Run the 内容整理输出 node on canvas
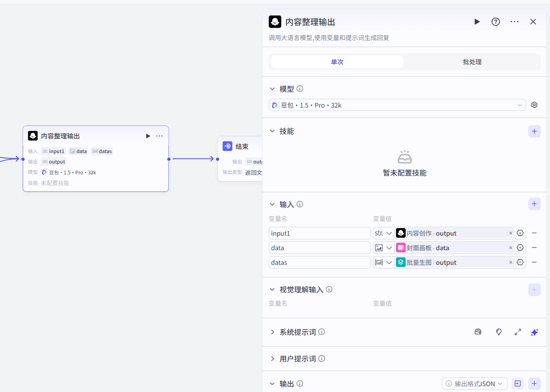Screen dimensions: 550x392 click(148, 136)
